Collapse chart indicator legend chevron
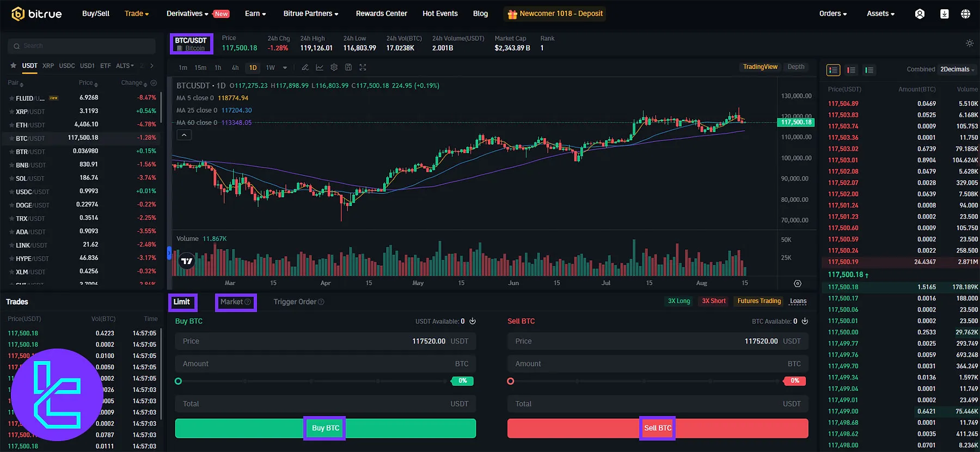This screenshot has width=980, height=452. 184,135
